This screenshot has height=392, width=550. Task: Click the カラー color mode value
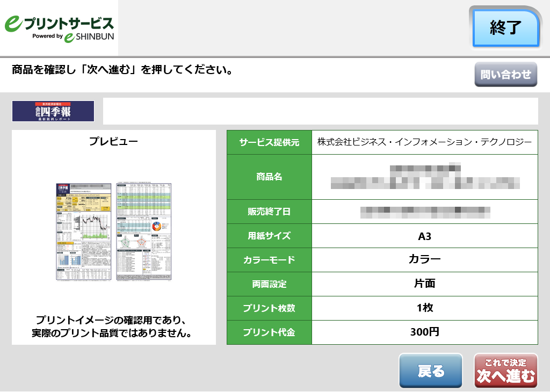(x=424, y=259)
